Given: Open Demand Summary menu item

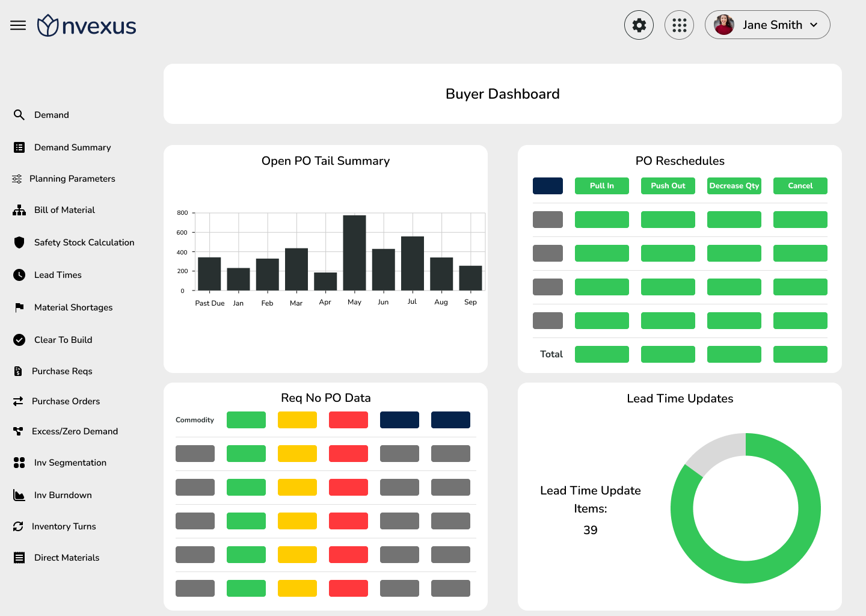Looking at the screenshot, I should 72,147.
